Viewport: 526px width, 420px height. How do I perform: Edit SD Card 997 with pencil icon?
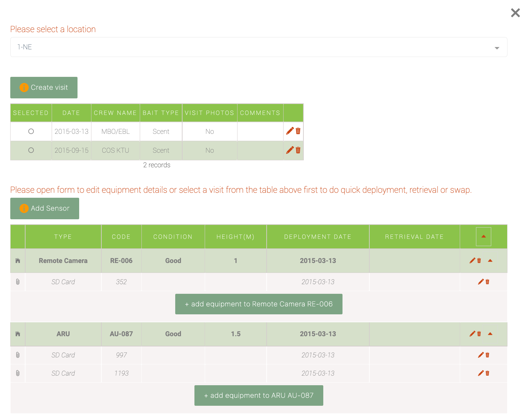[481, 355]
